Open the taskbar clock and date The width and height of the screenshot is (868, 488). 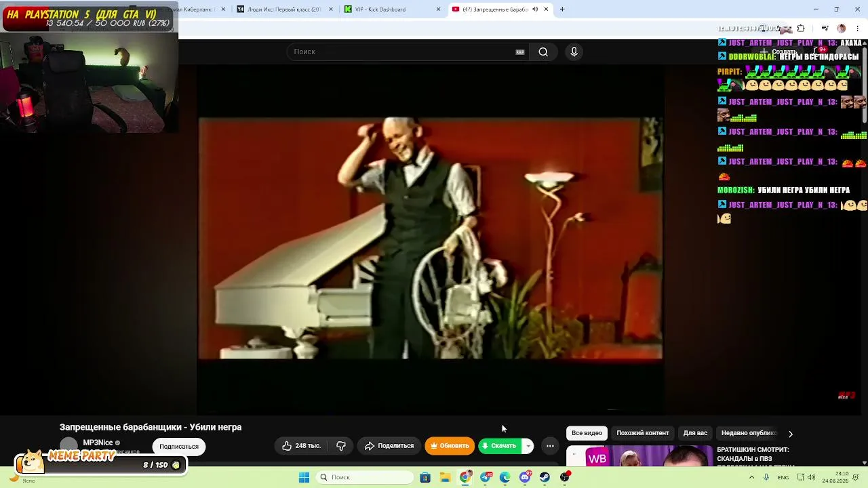click(x=834, y=477)
